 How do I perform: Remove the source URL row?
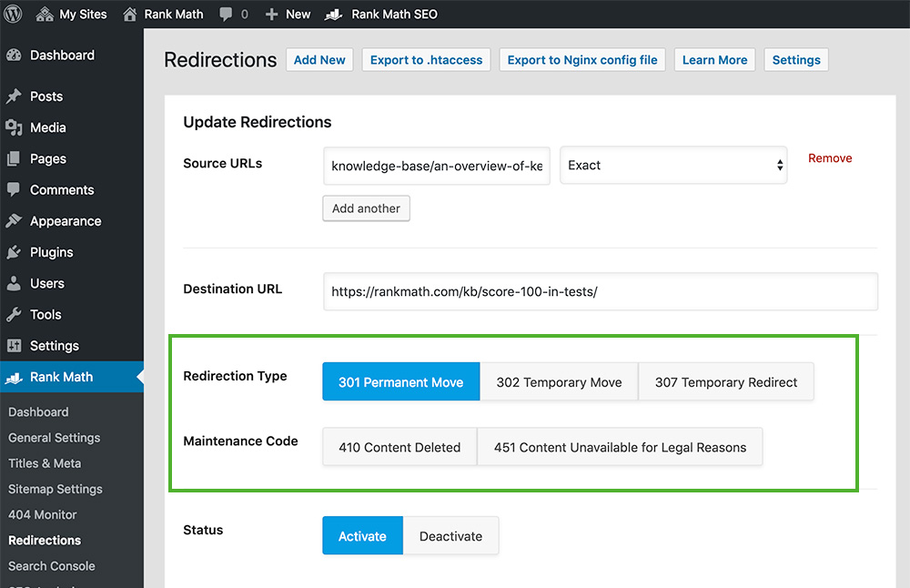coord(830,157)
